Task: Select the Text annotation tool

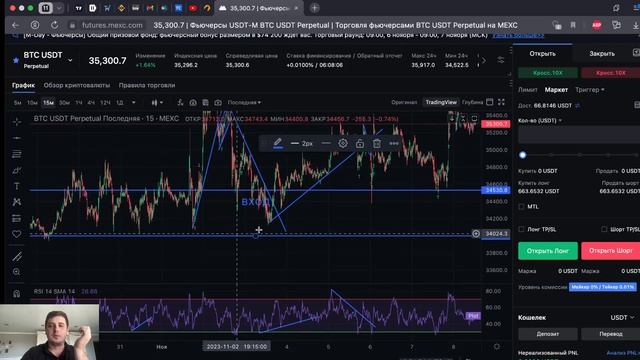Action: [x=17, y=186]
